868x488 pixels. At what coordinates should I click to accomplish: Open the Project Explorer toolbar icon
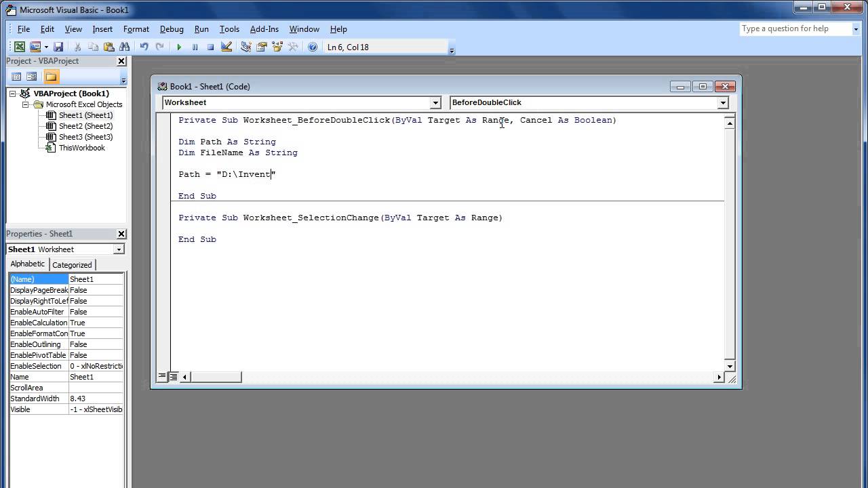coord(245,47)
